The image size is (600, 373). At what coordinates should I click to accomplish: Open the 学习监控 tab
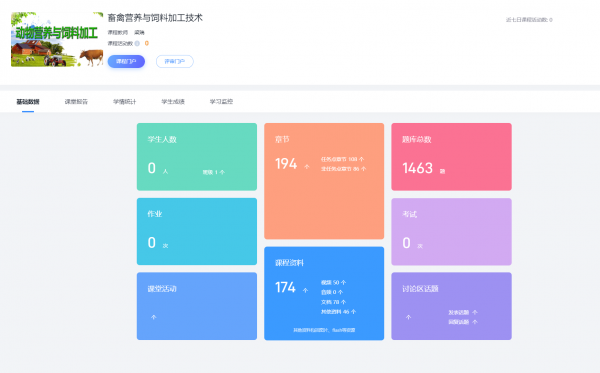tap(221, 101)
